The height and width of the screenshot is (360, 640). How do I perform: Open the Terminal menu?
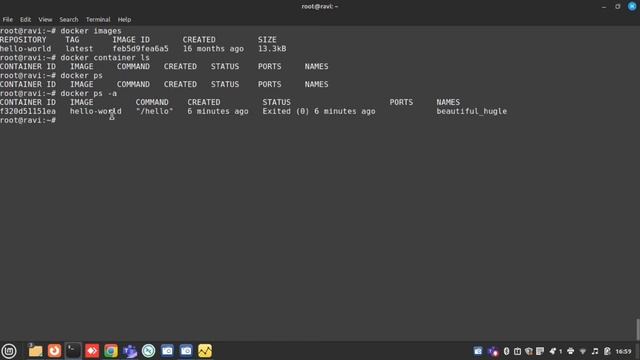(98, 20)
